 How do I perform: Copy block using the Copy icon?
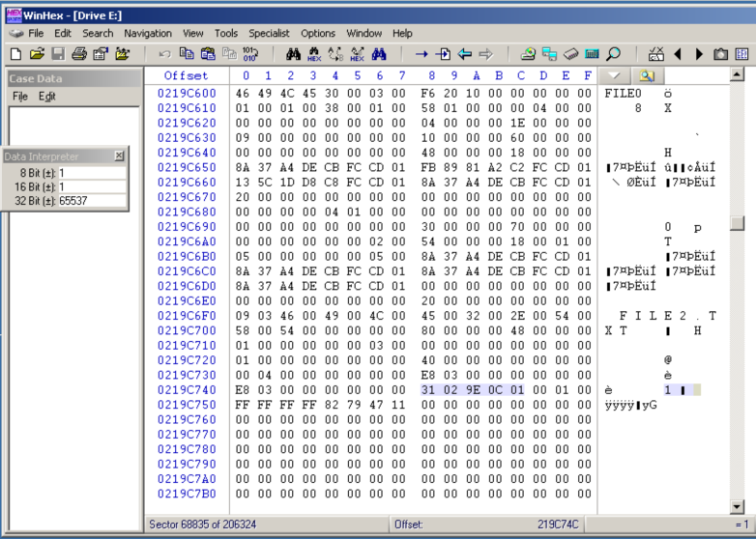(x=187, y=53)
